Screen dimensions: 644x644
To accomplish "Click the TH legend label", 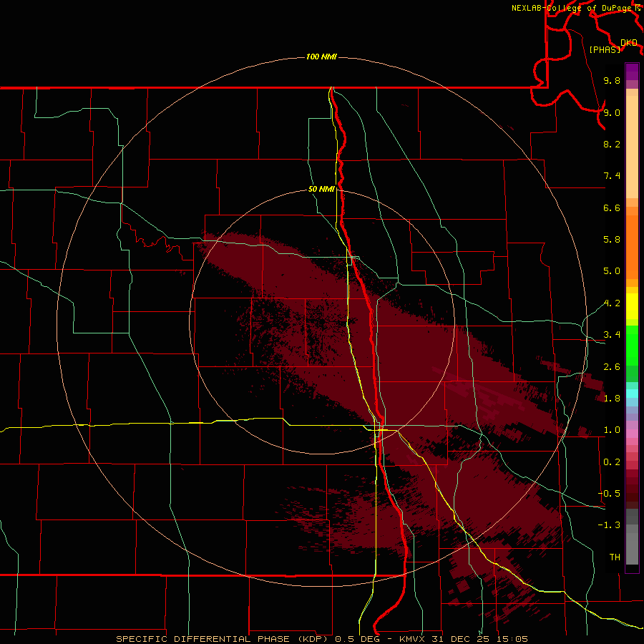I will click(615, 557).
